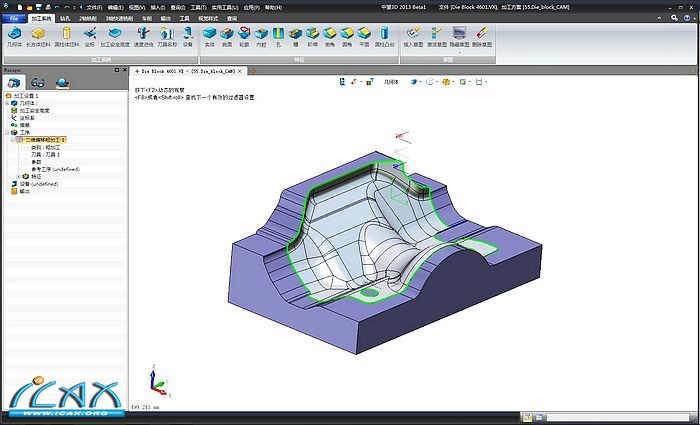Expand the 特征 node in the tree
This screenshot has height=425, width=700.
click(17, 176)
